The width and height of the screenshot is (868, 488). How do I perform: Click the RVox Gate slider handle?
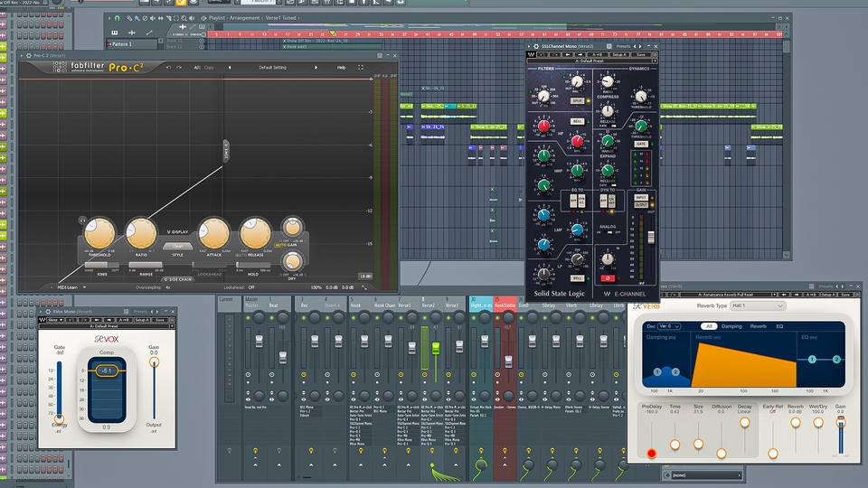click(60, 418)
